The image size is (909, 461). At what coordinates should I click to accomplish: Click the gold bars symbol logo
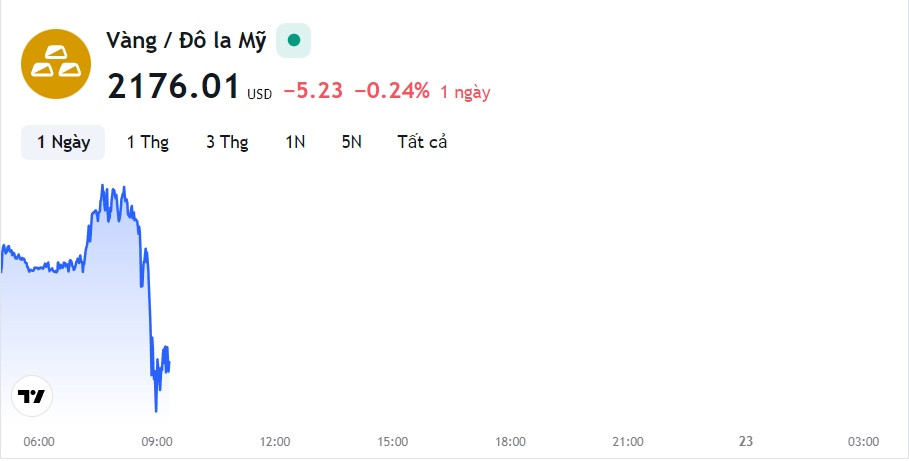56,64
